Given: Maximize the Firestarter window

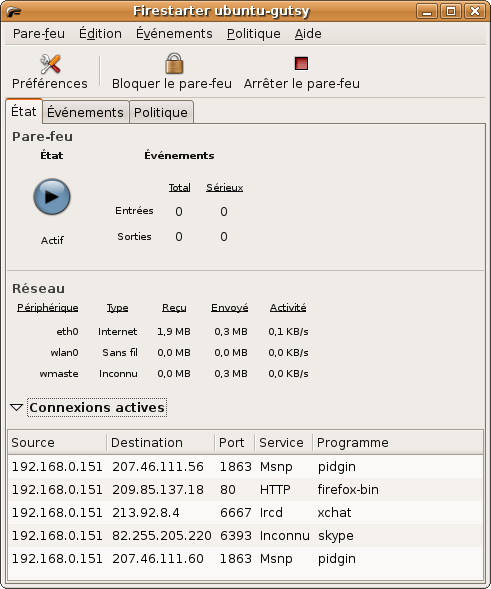Looking at the screenshot, I should point(451,11).
